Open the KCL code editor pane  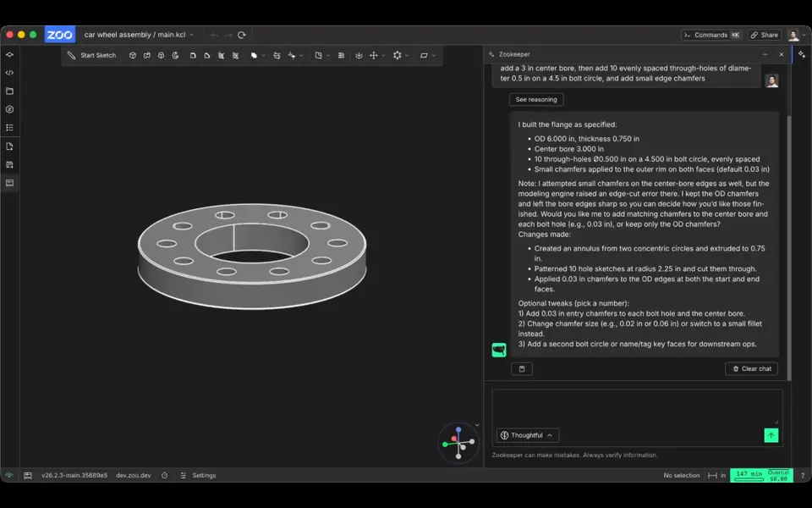click(9, 73)
